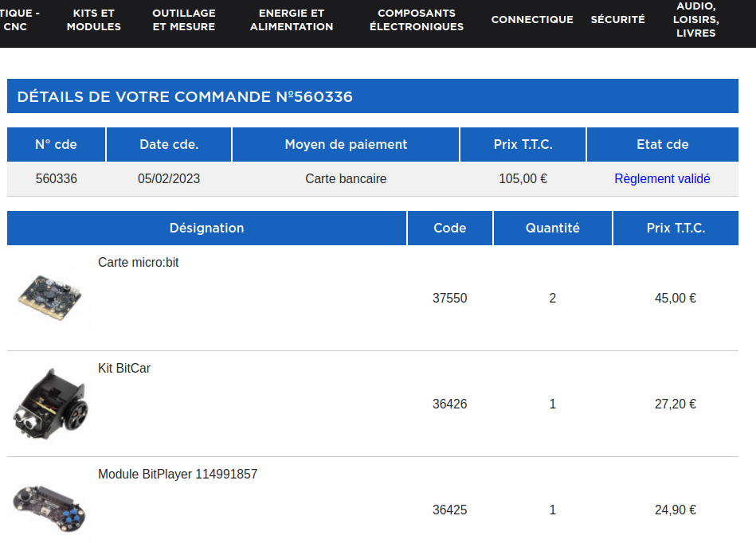The height and width of the screenshot is (543, 756).
Task: Click the Kit BitCar product thumbnail
Action: click(x=50, y=404)
